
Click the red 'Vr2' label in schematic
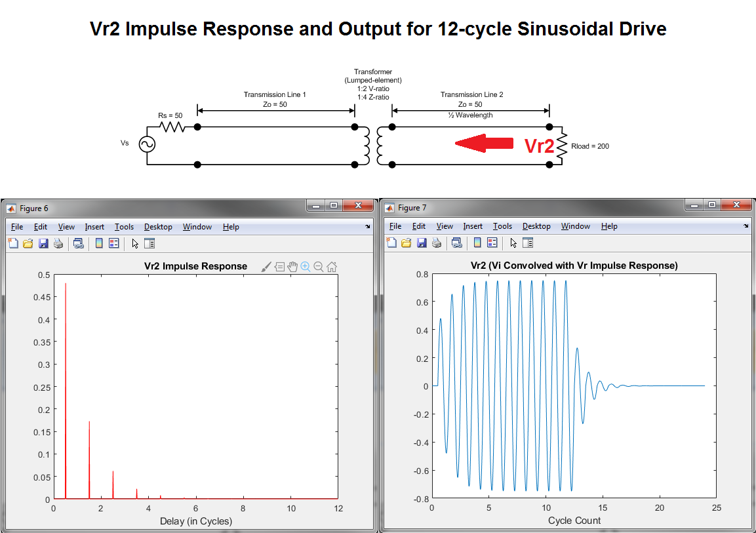(539, 146)
